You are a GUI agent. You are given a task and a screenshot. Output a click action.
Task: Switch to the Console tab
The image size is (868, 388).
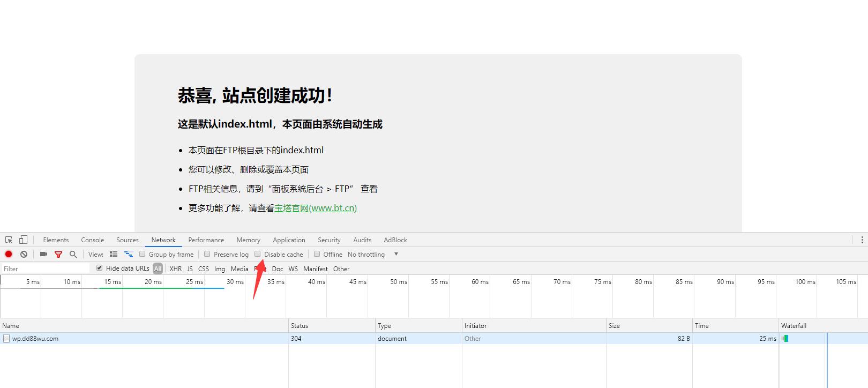(93, 240)
